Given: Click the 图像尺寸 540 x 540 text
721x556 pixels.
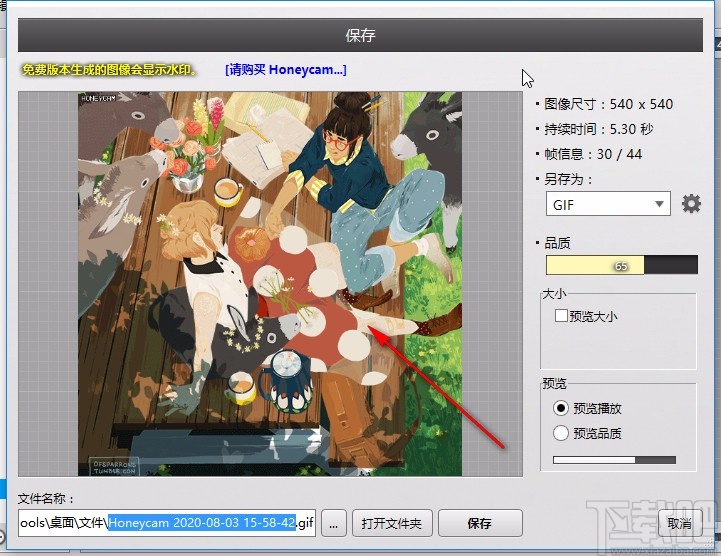Looking at the screenshot, I should pos(608,104).
